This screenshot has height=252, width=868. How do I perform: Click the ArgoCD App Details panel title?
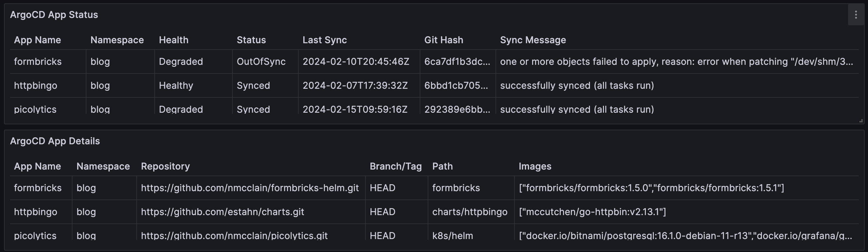point(55,141)
